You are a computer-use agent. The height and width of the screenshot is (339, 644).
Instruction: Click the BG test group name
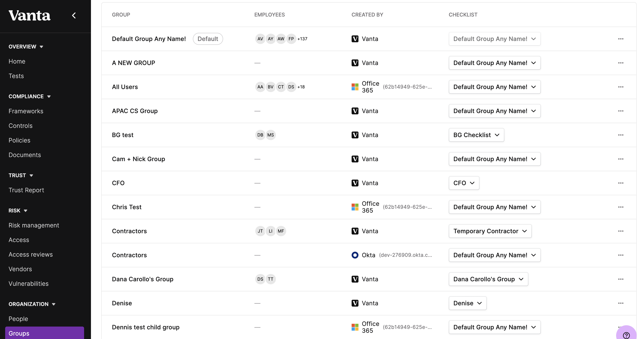pos(122,135)
